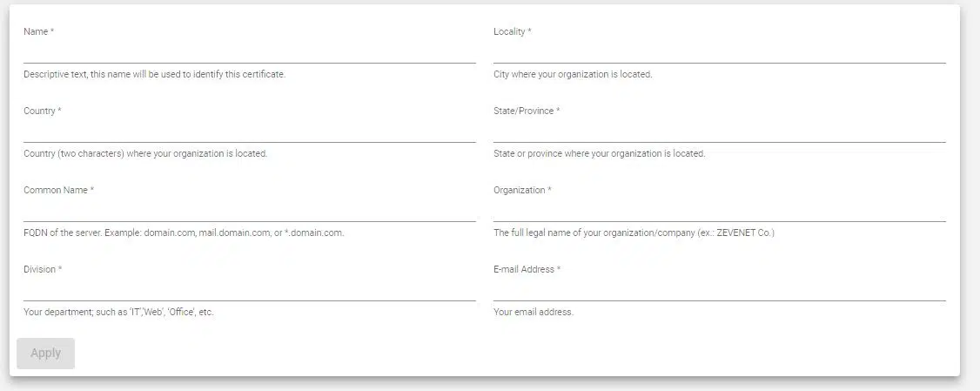Select the Country input field
The height and width of the screenshot is (391, 980).
[249, 131]
